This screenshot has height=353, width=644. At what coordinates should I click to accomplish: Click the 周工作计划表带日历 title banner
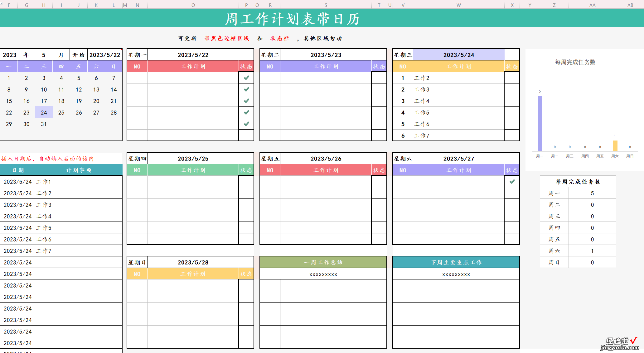click(x=292, y=19)
